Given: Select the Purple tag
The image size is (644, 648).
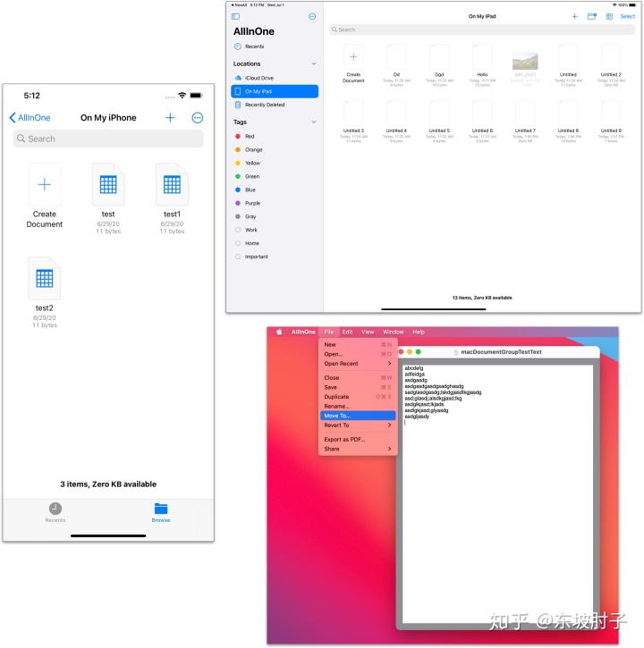Looking at the screenshot, I should pos(275,203).
